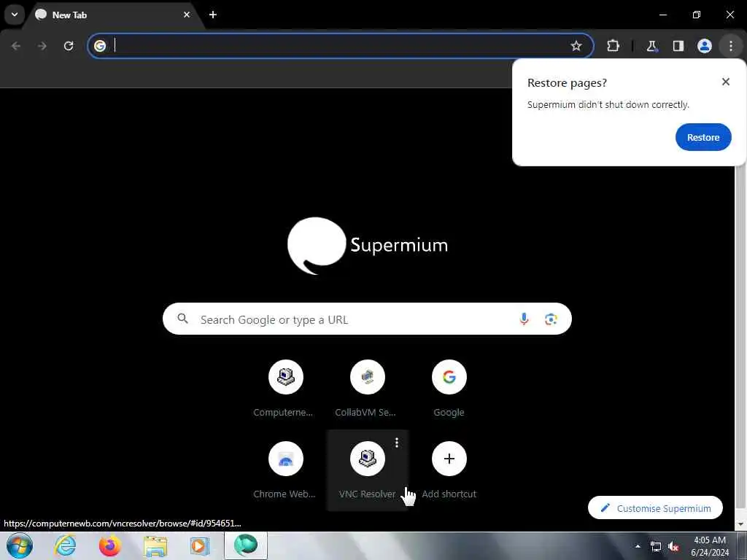Click the network tray icon
This screenshot has height=560, width=747.
[x=656, y=547]
